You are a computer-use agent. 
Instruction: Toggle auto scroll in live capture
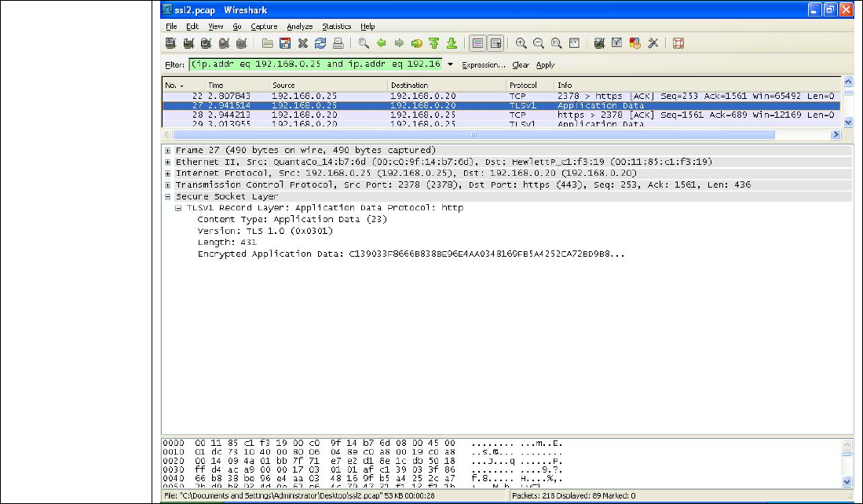(495, 43)
